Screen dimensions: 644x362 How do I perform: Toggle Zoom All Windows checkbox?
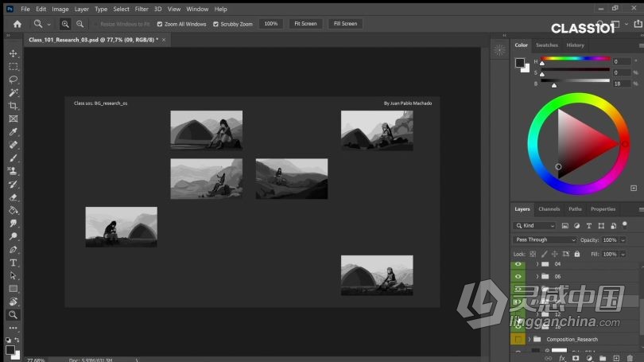pos(160,24)
